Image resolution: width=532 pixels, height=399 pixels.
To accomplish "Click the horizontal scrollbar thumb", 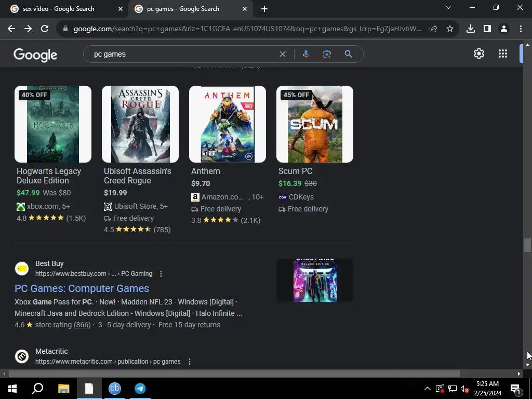I will click(x=234, y=374).
